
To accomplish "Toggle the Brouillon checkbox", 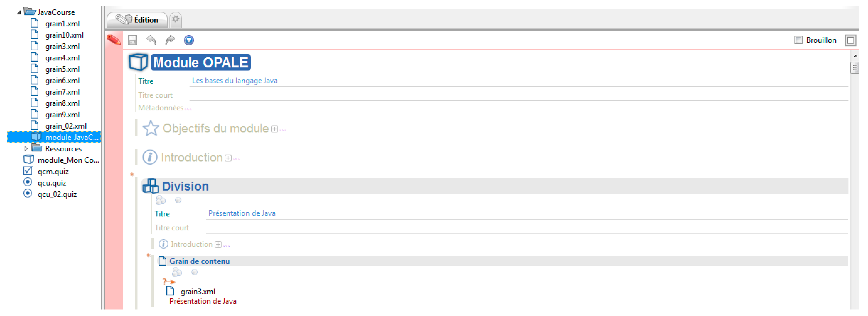I will pyautogui.click(x=798, y=40).
